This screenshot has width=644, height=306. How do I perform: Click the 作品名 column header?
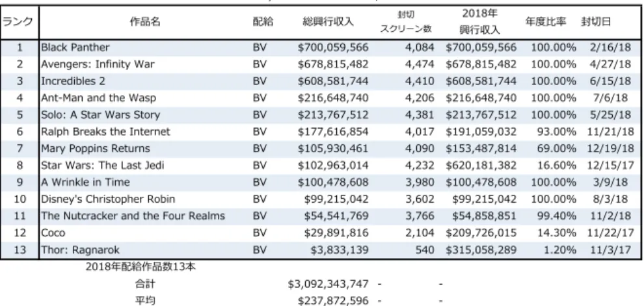145,21
